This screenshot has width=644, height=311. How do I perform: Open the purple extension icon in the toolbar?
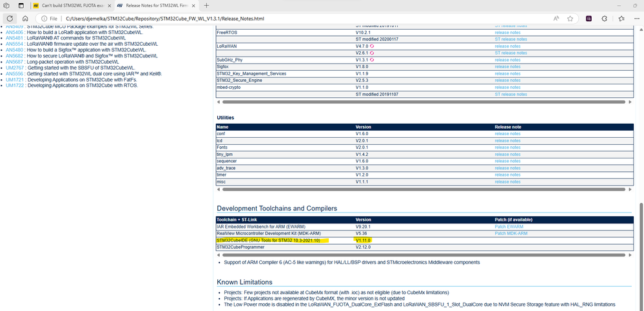(589, 19)
